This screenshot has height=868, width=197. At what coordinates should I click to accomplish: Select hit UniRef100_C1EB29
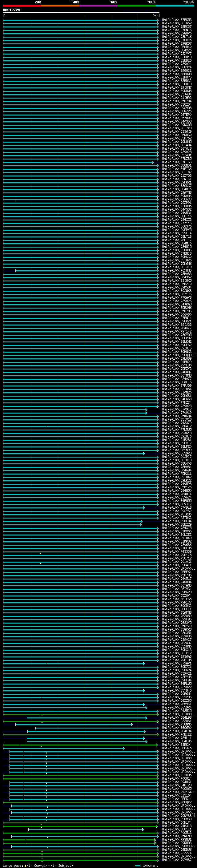[x=176, y=362]
